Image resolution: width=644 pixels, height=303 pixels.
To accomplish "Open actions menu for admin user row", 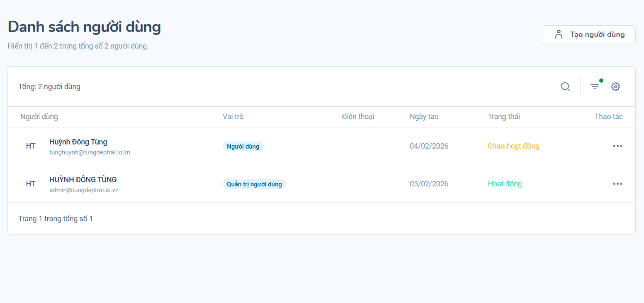I will pyautogui.click(x=617, y=184).
